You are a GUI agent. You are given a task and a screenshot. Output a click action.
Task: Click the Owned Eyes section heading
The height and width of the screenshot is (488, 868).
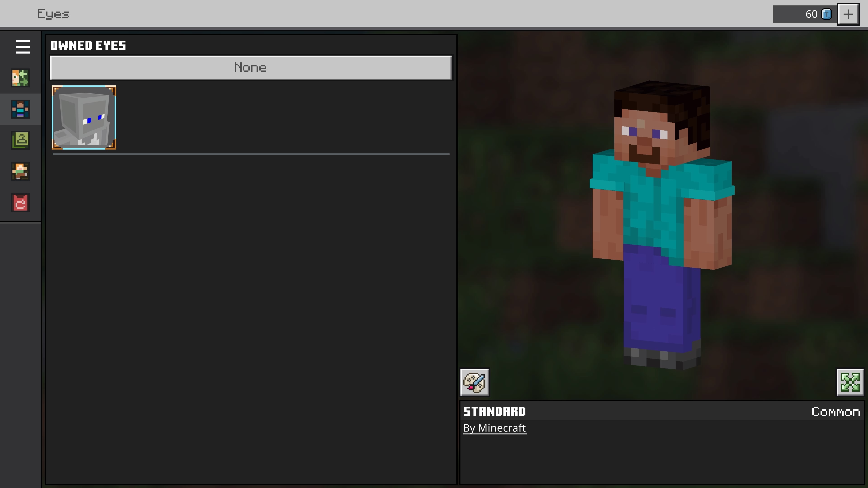tap(88, 45)
